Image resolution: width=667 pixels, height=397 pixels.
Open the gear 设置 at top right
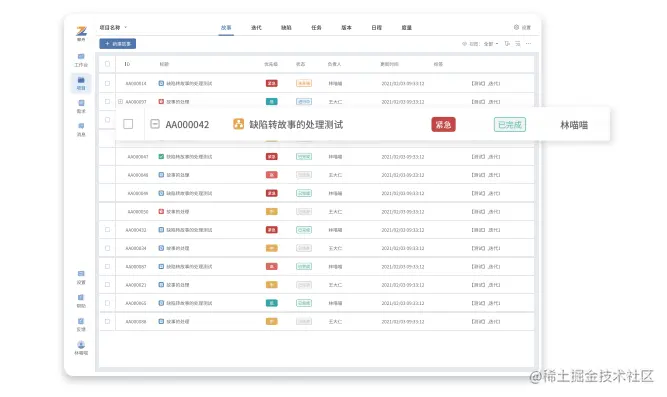[522, 27]
